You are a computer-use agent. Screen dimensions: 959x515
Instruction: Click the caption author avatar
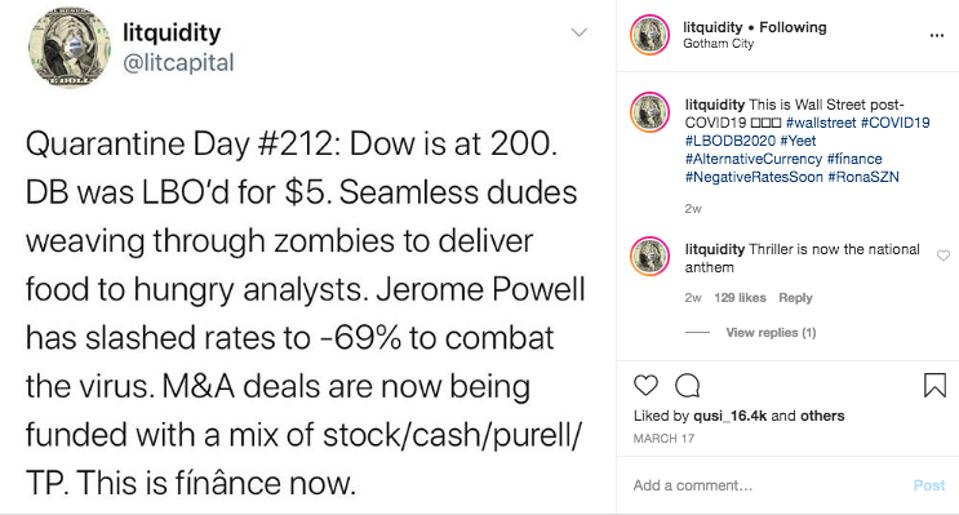click(x=649, y=112)
